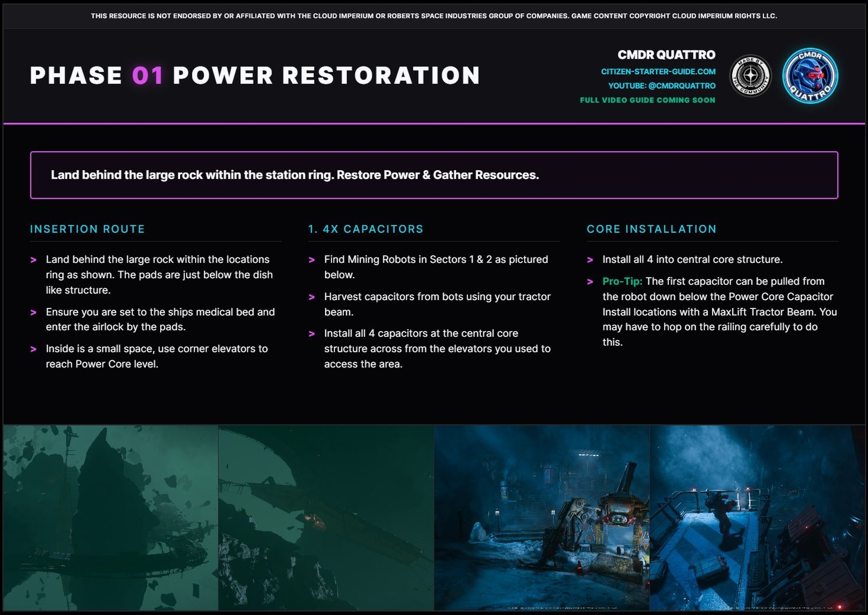Image resolution: width=868 pixels, height=615 pixels.
Task: Select the Core Installation heading
Action: (652, 229)
